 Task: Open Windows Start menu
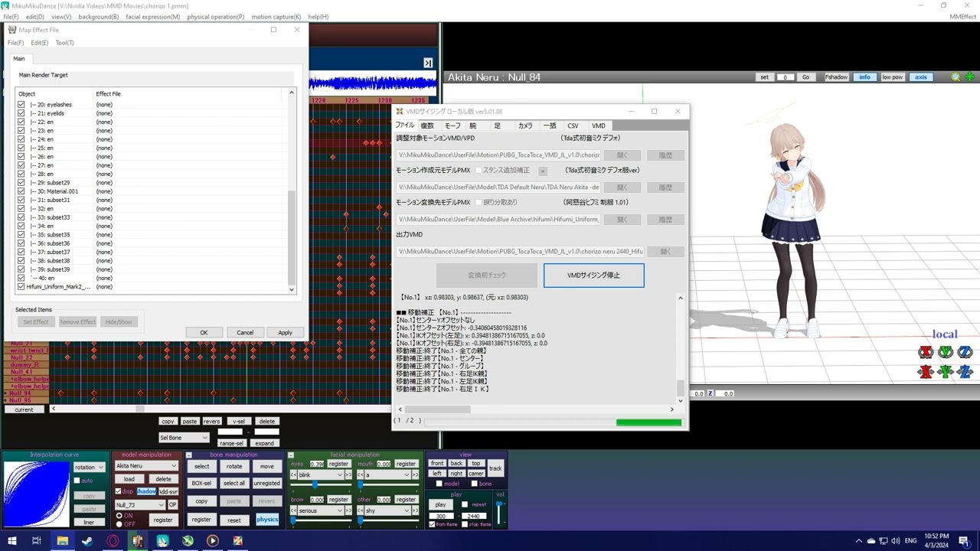tap(11, 541)
